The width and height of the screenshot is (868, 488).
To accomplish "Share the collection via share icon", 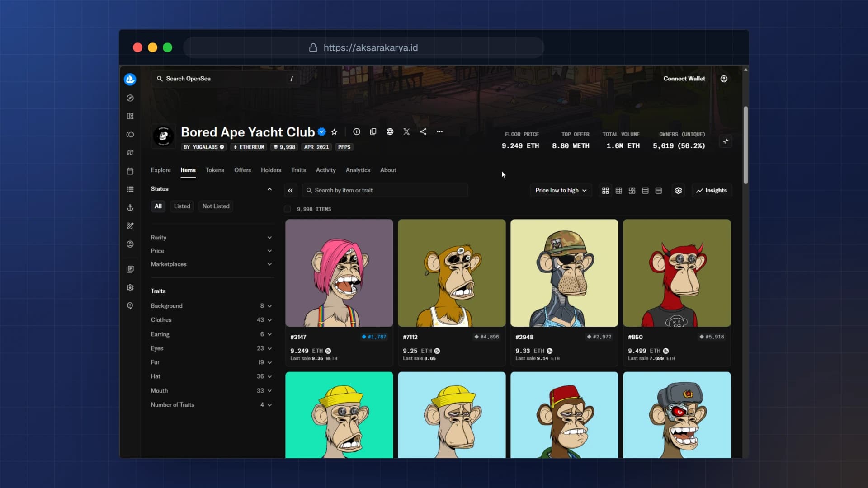I will point(423,131).
